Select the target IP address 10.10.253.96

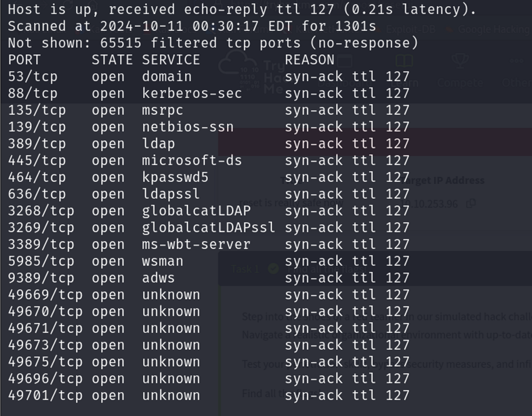click(429, 203)
